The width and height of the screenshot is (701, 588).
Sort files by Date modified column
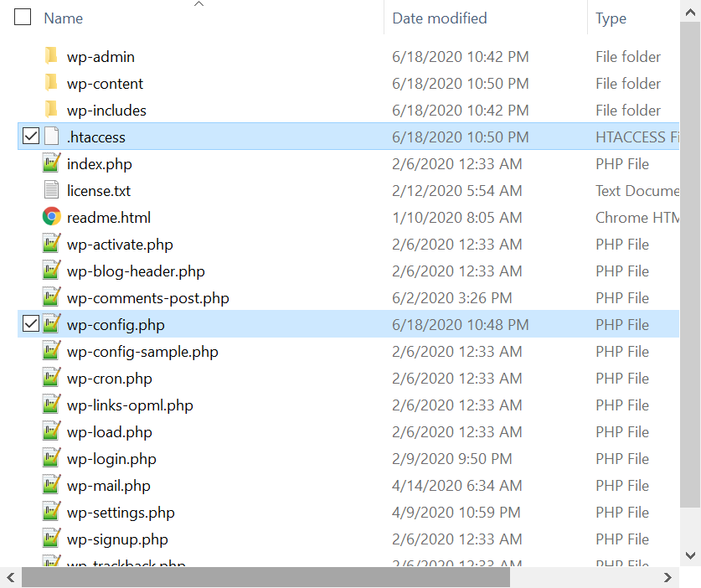(440, 18)
